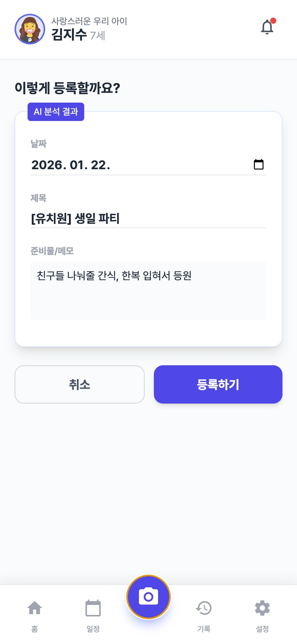This screenshot has height=644, width=297.
Task: Tap the 설정 gear icon
Action: click(x=262, y=608)
